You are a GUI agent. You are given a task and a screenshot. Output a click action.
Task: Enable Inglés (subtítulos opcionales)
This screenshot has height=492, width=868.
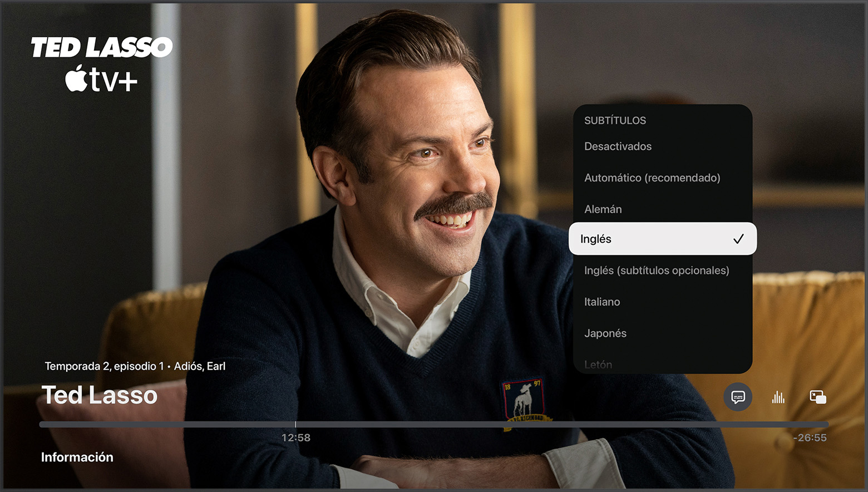[x=657, y=270]
